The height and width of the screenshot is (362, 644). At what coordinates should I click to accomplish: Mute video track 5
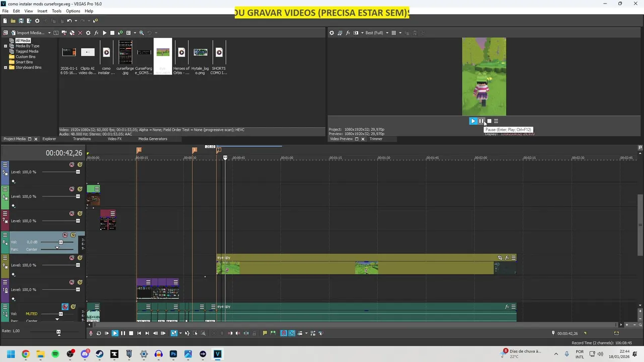tap(71, 164)
